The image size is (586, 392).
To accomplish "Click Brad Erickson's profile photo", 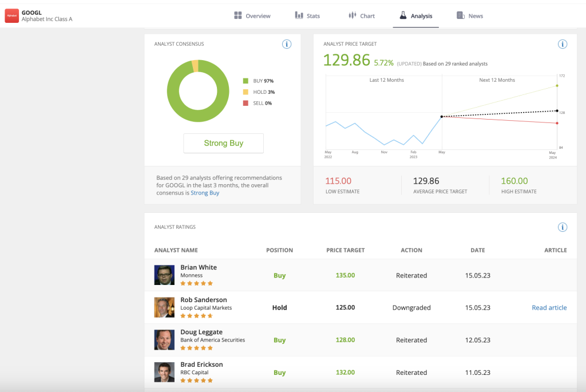I will coord(164,372).
